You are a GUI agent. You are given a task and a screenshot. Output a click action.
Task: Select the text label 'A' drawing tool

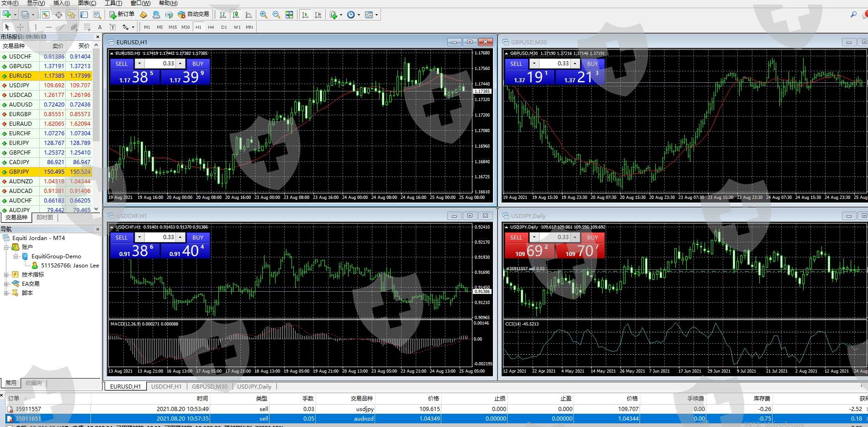click(x=100, y=27)
